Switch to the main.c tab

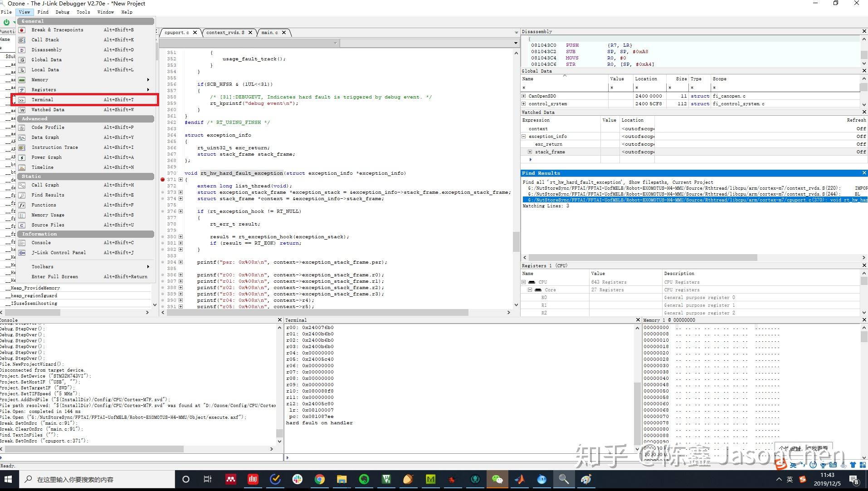click(x=270, y=33)
